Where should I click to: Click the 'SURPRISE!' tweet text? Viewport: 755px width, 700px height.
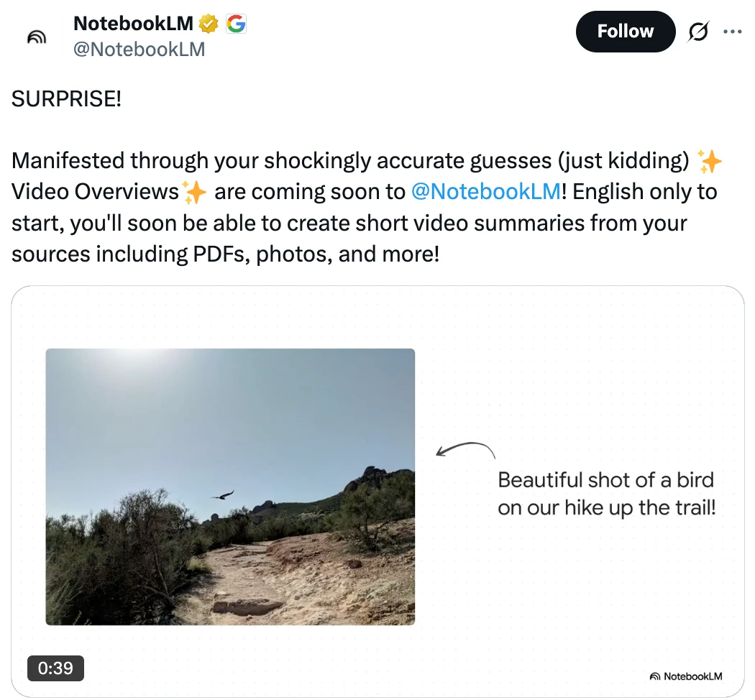[x=66, y=99]
